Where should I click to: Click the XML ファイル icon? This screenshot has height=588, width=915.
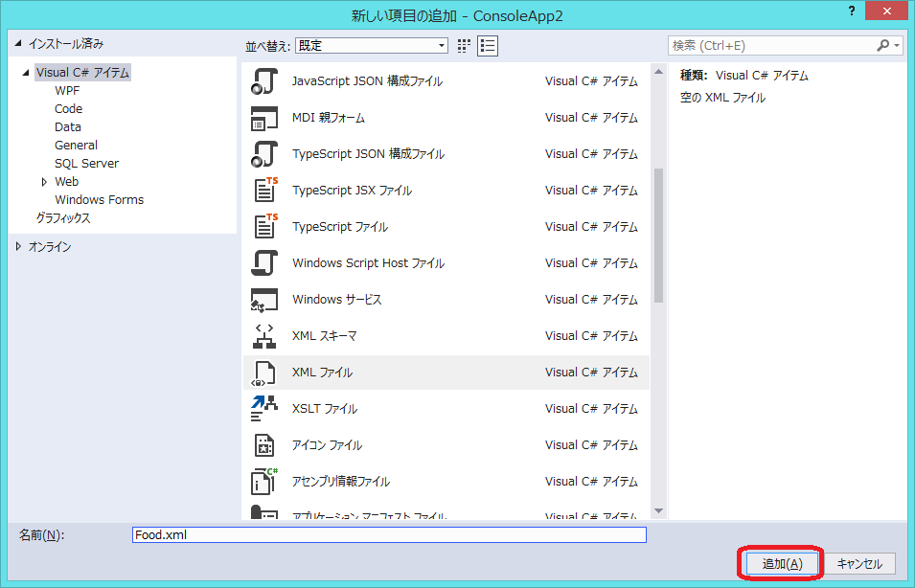263,373
